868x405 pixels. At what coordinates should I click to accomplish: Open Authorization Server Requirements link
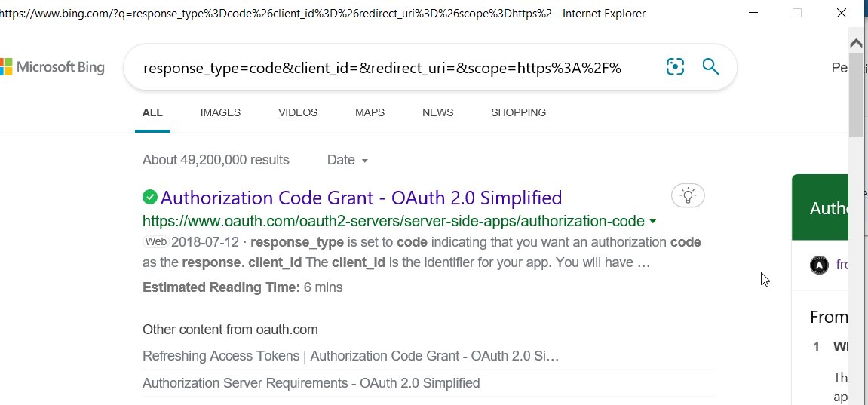pos(311,383)
